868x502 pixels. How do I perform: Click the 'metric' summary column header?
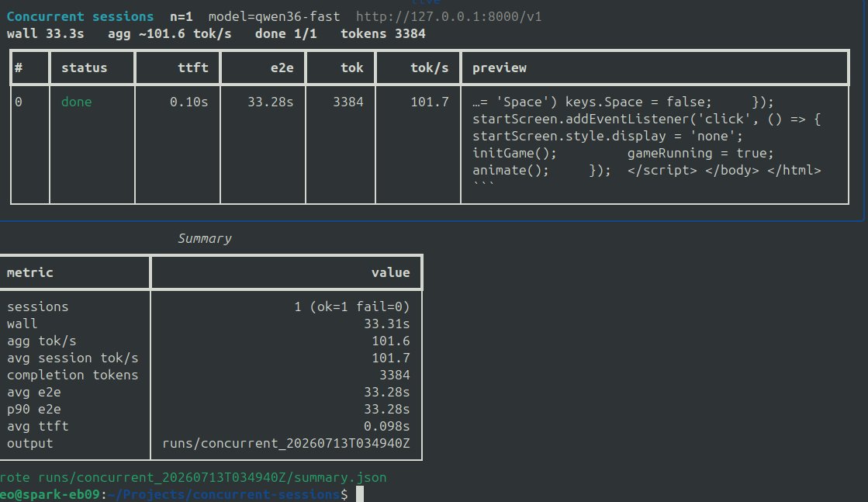click(x=30, y=272)
